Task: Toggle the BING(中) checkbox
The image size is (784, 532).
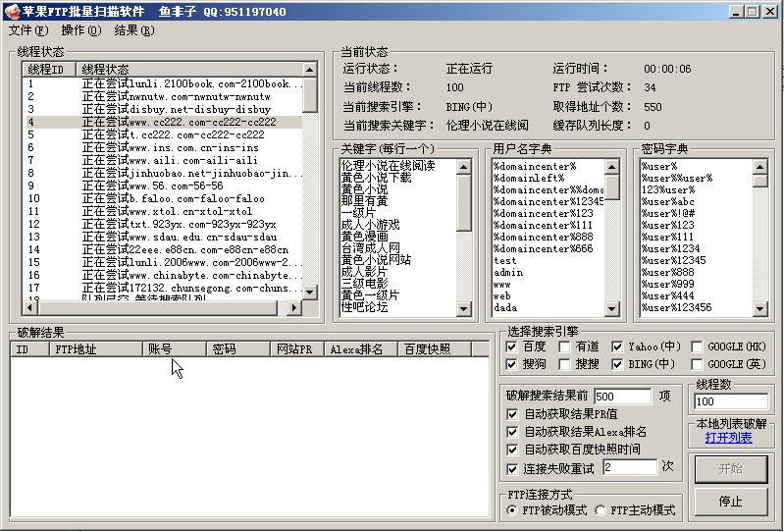Action: tap(617, 364)
